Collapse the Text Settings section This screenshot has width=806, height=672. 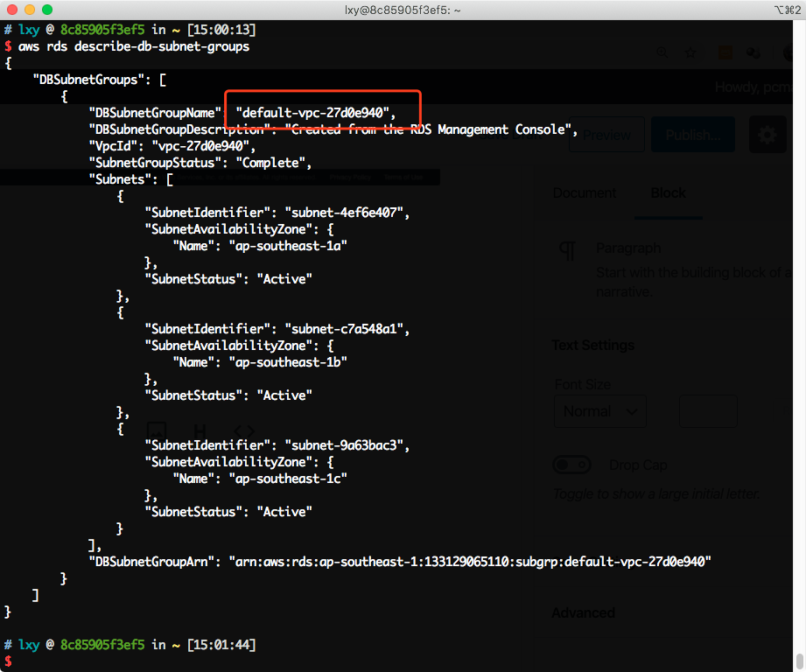point(592,345)
